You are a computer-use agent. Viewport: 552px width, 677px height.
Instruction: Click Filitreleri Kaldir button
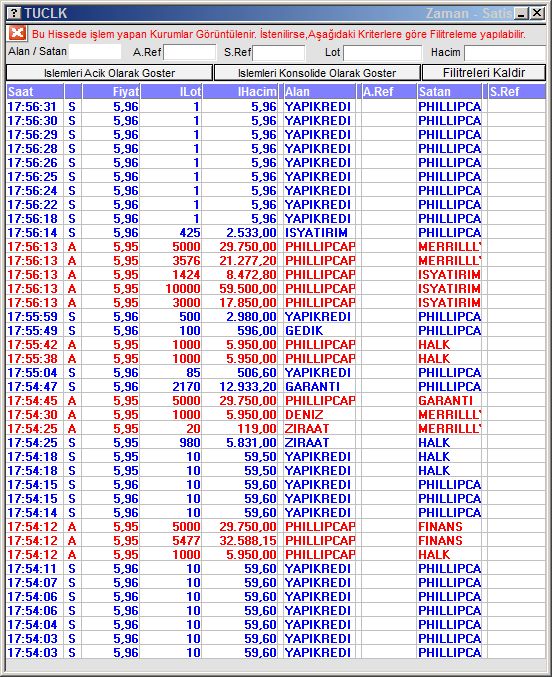(484, 73)
